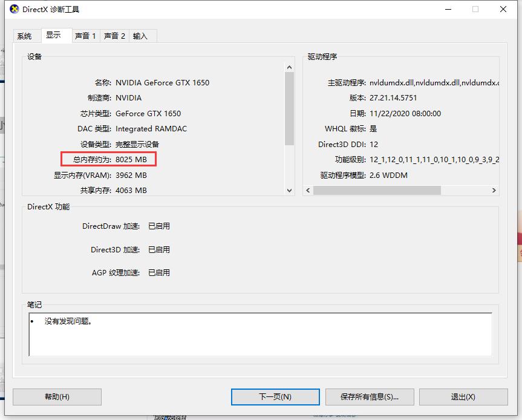Click the note 没有发现问题。
522x420 pixels.
[68, 321]
